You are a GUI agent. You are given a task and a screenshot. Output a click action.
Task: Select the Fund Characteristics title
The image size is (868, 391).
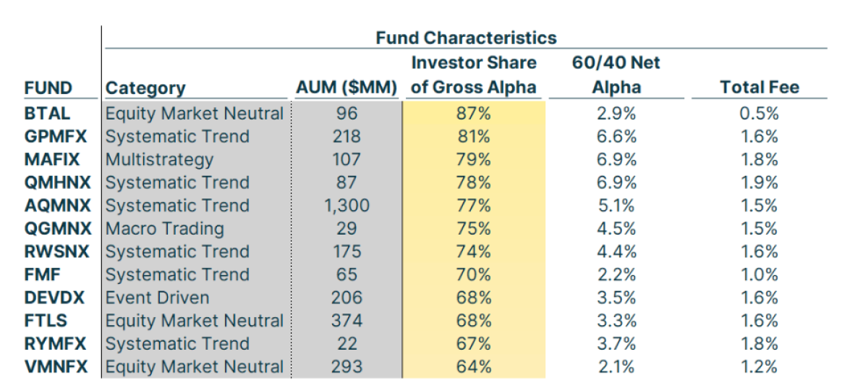(x=466, y=38)
